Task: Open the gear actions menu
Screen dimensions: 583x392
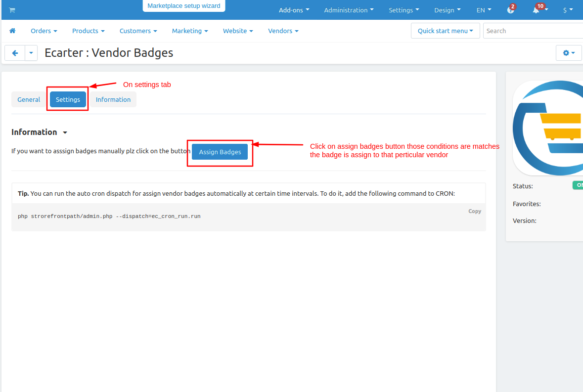Action: 569,53
